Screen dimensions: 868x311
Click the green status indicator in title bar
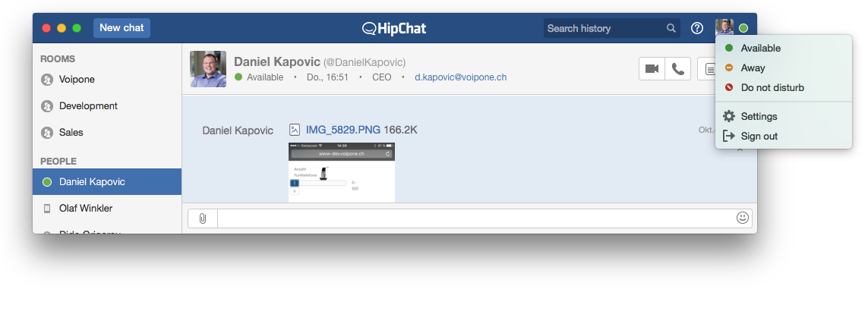[x=743, y=28]
